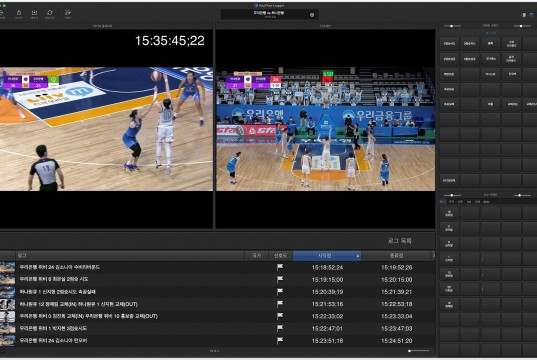The width and height of the screenshot is (537, 360).
Task: Click the circular refresh arrows toolbar icon
Action: [x=50, y=13]
